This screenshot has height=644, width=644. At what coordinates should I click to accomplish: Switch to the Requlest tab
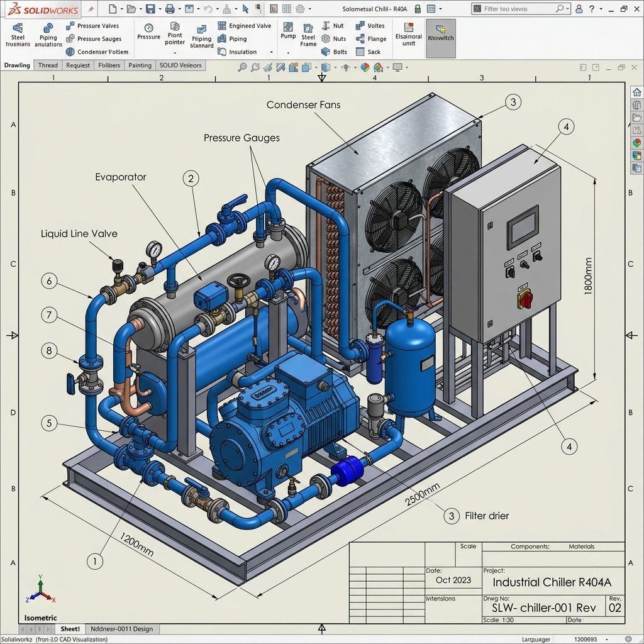77,65
